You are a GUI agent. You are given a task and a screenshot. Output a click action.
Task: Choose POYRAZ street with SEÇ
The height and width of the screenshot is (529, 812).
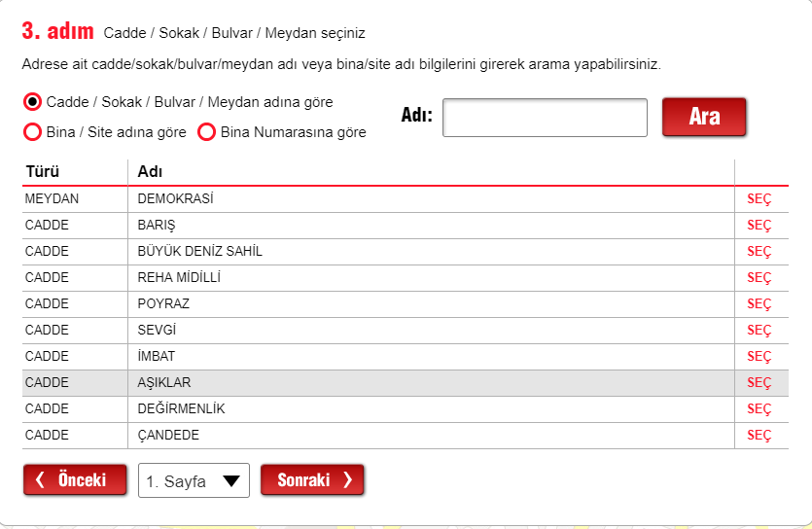click(759, 304)
